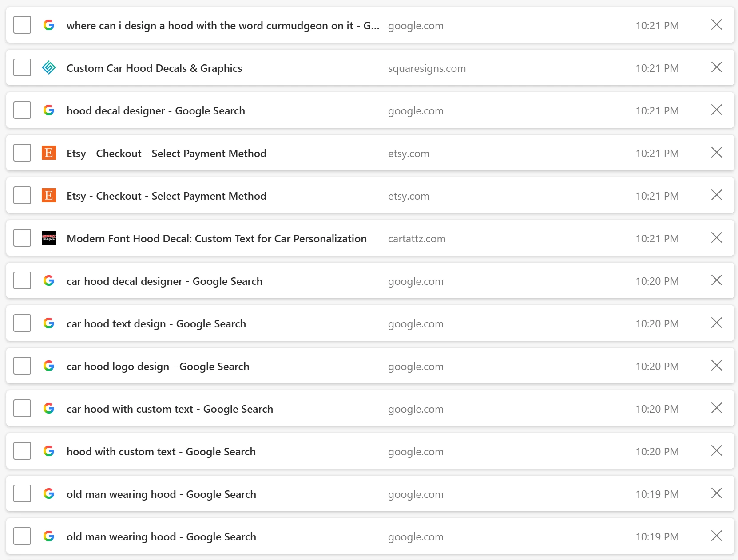The image size is (738, 560).
Task: Select the 'car hood with custom text' checkbox
Action: [22, 409]
